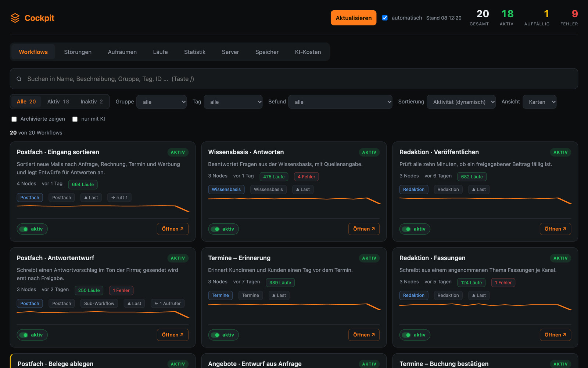Switch to the Statistik tab
The height and width of the screenshot is (368, 588).
pyautogui.click(x=195, y=52)
